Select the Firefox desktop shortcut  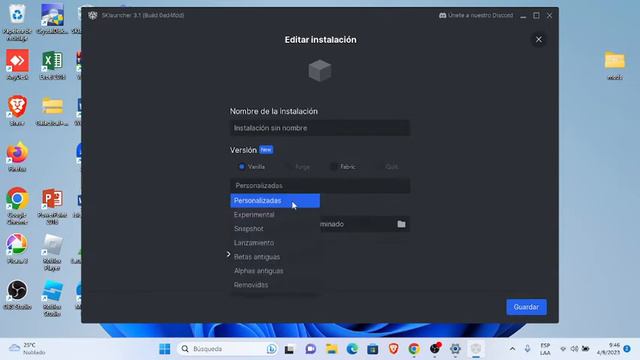17,157
